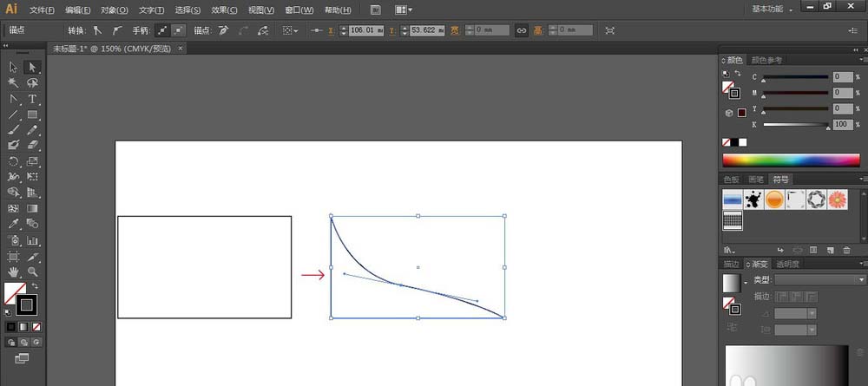868x386 pixels.
Task: Activate the Zoom magnifier tool
Action: (x=32, y=272)
